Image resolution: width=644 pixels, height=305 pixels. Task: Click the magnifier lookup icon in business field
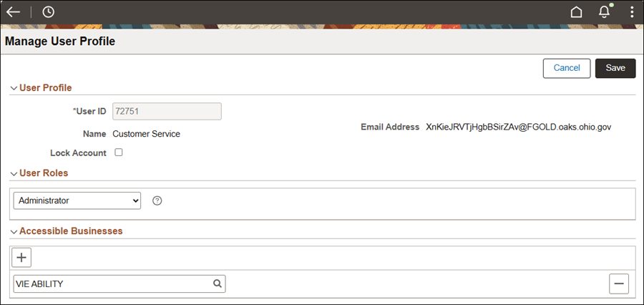pyautogui.click(x=218, y=284)
